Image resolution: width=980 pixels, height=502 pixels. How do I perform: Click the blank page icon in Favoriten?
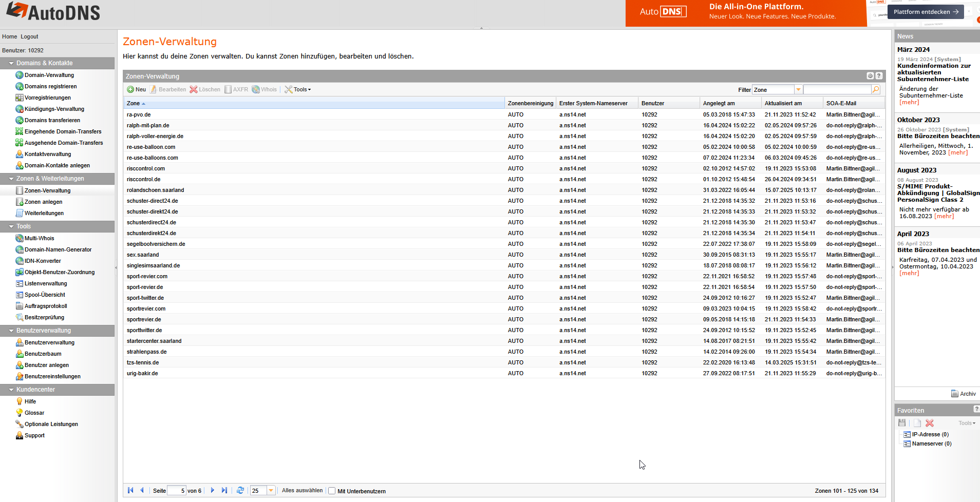point(917,423)
